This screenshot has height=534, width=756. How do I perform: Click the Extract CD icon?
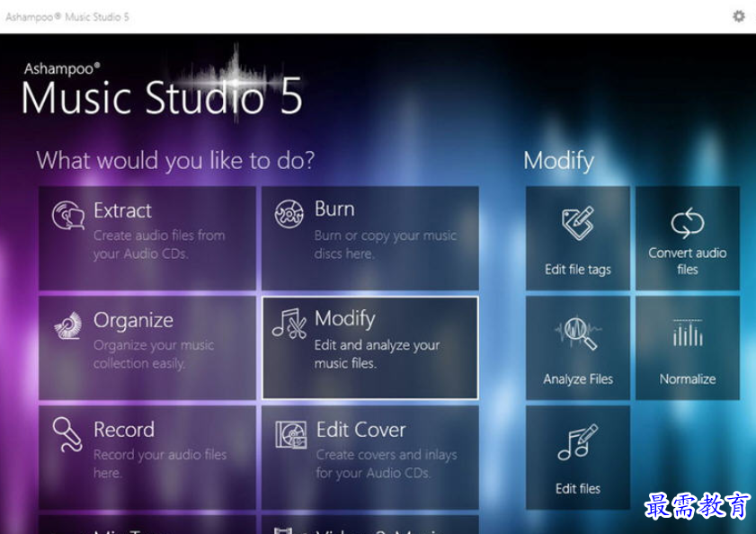[x=68, y=215]
